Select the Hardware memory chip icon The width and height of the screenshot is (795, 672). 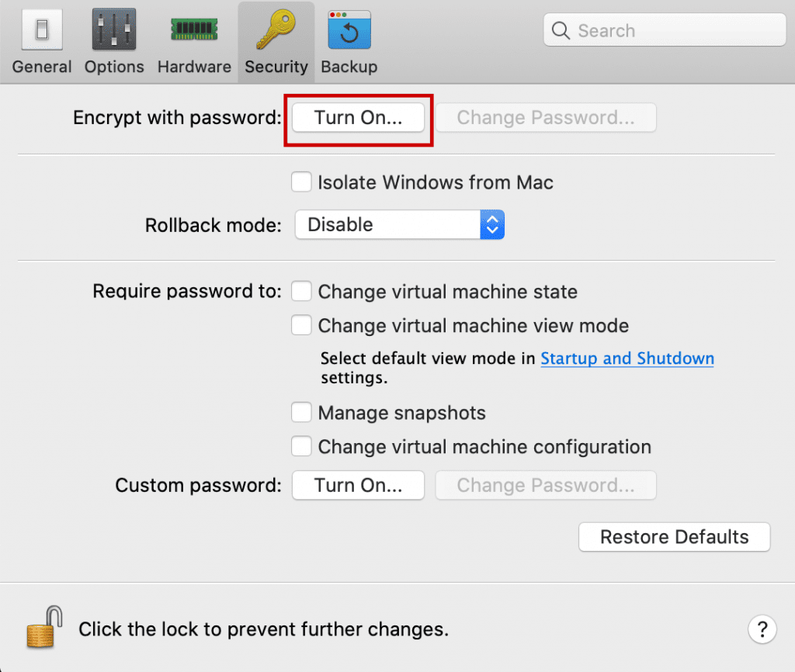[194, 29]
